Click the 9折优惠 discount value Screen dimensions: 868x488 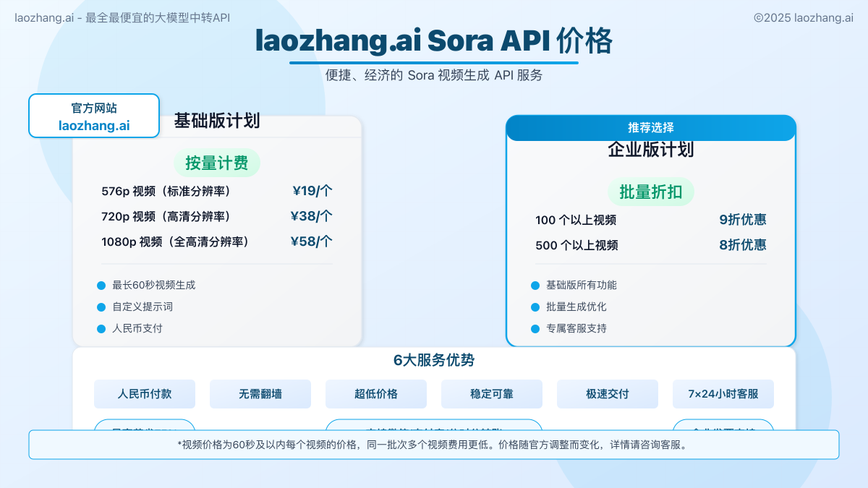point(743,220)
